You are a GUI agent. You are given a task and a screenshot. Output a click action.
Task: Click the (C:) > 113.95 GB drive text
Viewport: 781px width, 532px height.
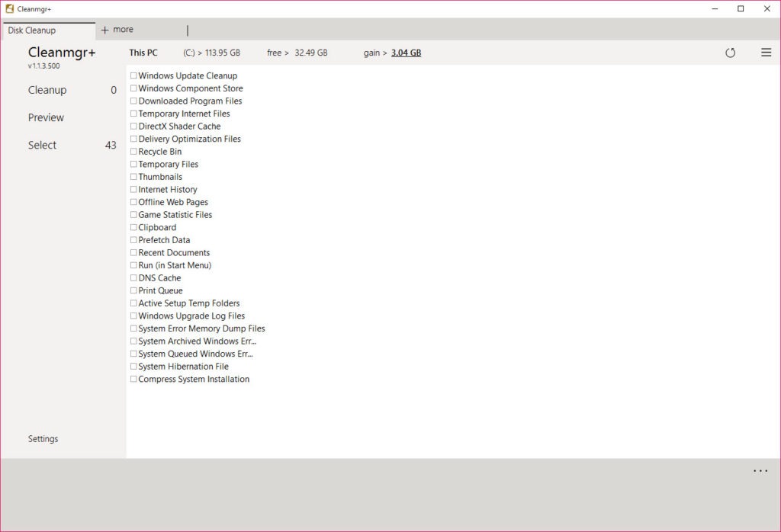click(212, 53)
